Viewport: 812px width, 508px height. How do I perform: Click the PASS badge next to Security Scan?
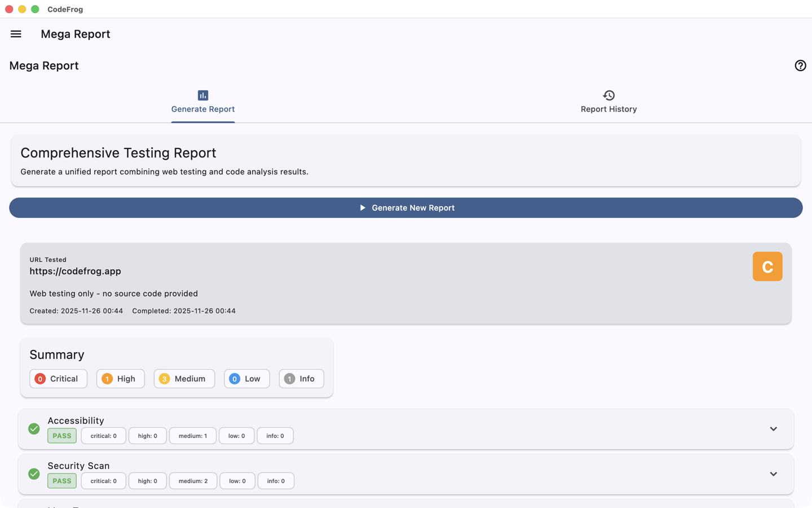point(61,480)
